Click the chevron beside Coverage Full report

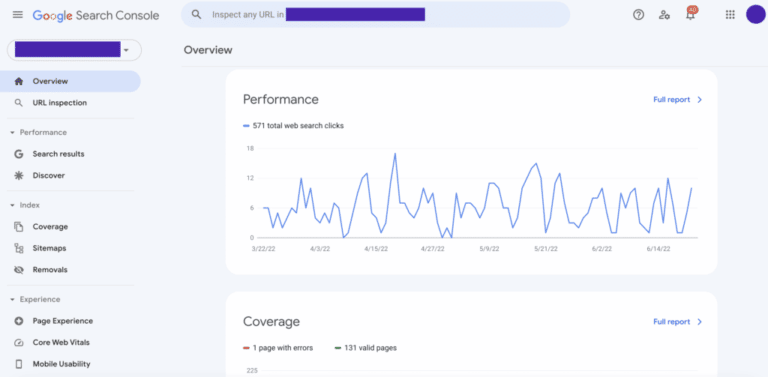pyautogui.click(x=699, y=322)
